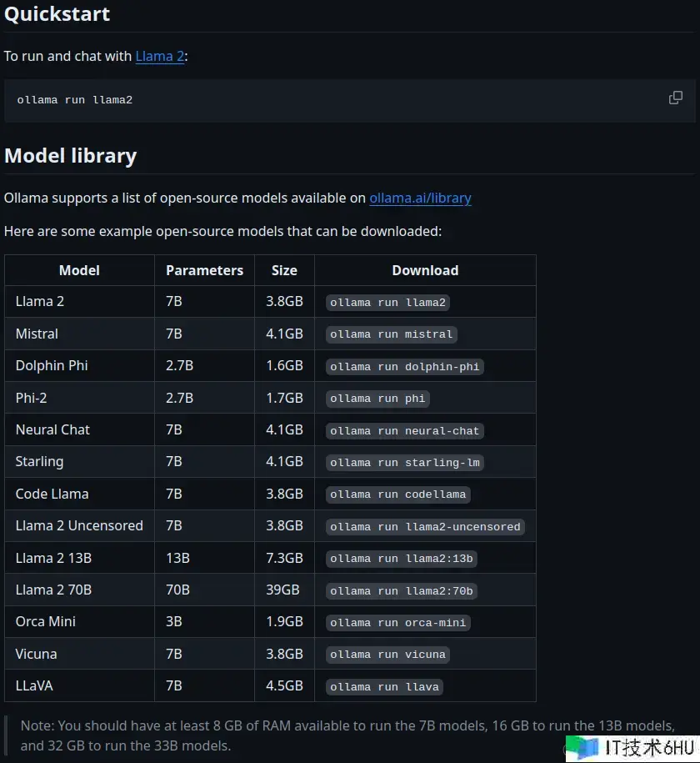Click the IT技术6HU watermark logo

coord(631,747)
